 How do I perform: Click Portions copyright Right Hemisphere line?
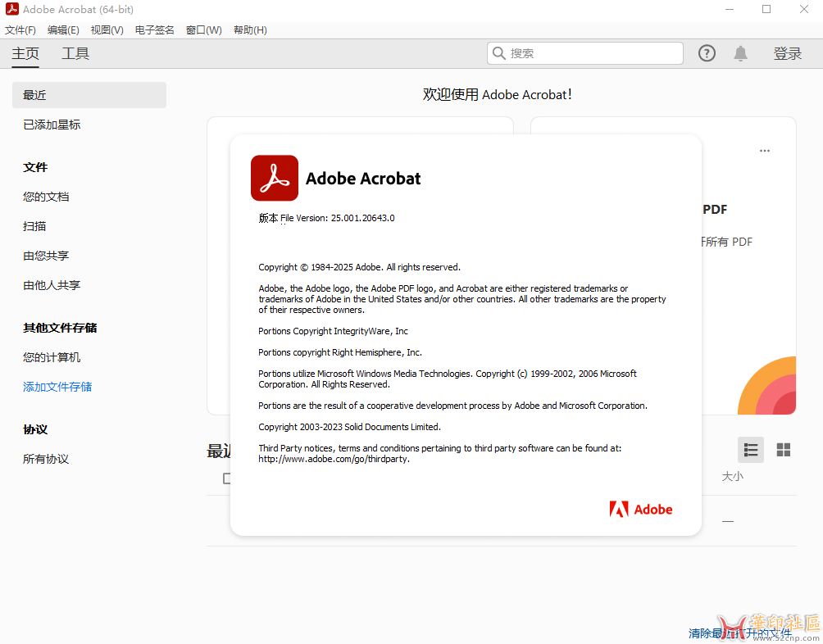click(340, 352)
